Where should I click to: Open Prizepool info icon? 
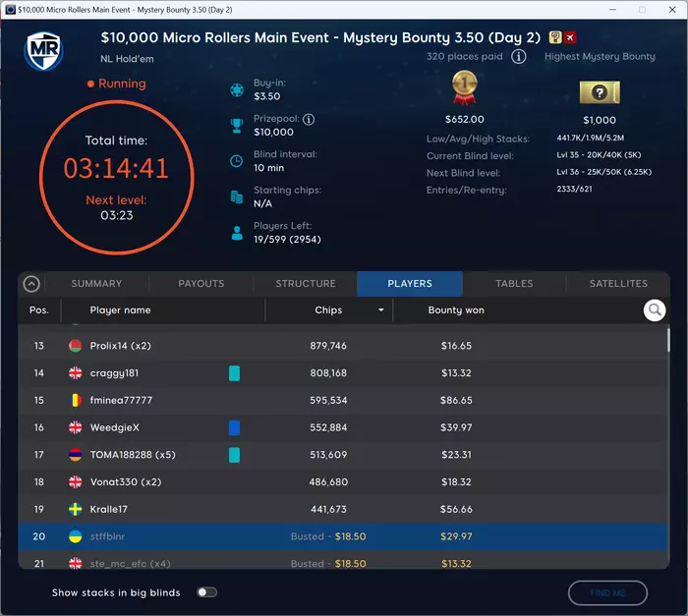309,119
